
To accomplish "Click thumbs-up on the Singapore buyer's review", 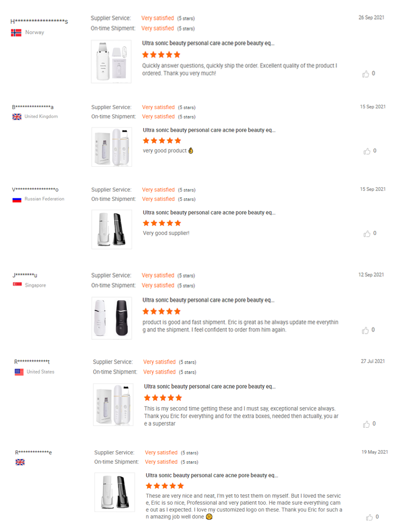I will click(366, 331).
